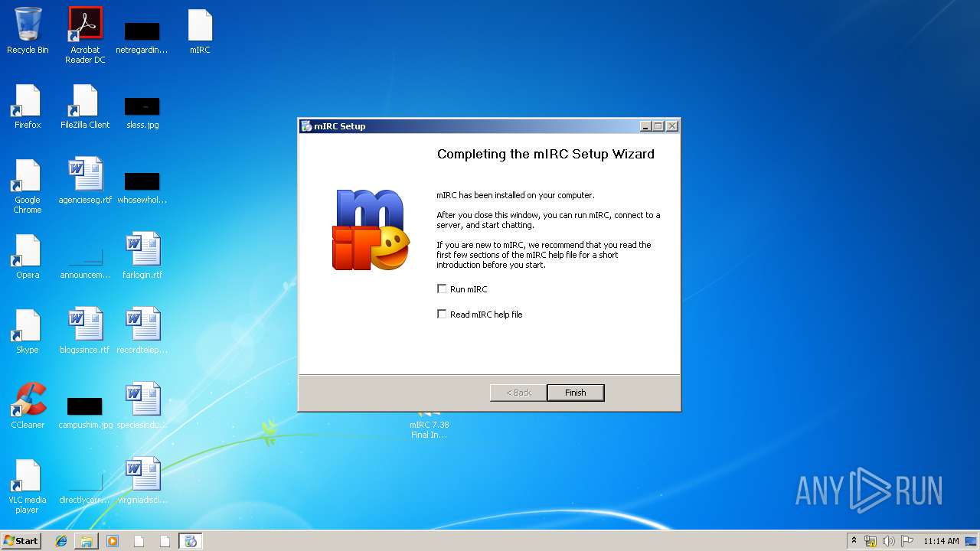Select the Firefox desktop shortcut

click(x=28, y=106)
